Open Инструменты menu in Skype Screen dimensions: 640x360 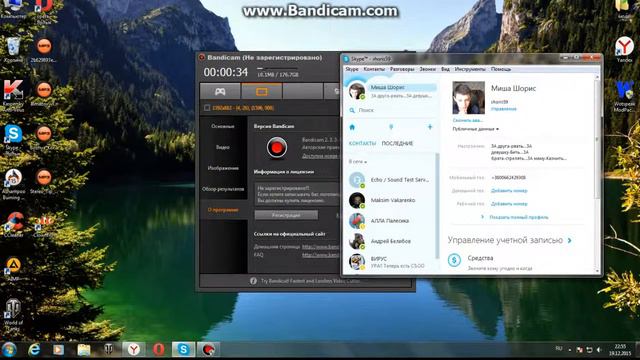click(x=470, y=69)
